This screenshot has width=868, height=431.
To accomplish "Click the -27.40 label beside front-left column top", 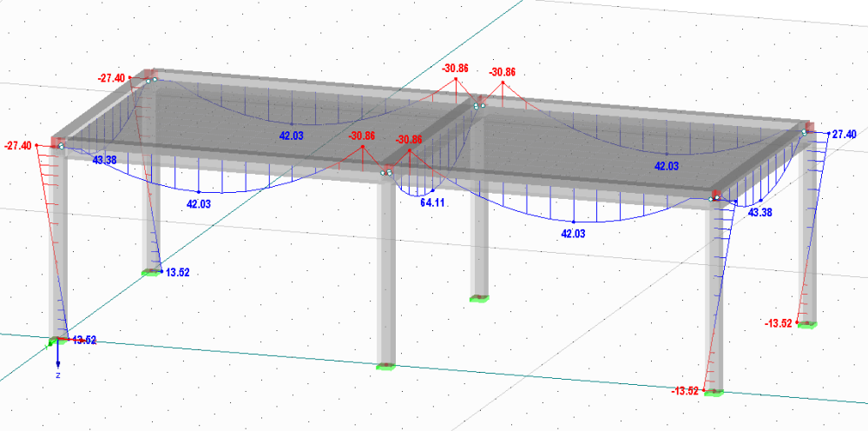I will [x=18, y=146].
